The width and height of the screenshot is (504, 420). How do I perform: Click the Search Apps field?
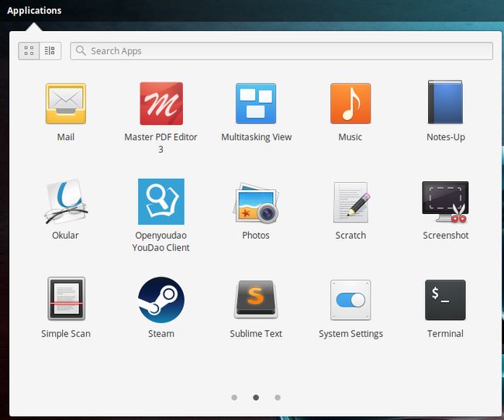[281, 51]
